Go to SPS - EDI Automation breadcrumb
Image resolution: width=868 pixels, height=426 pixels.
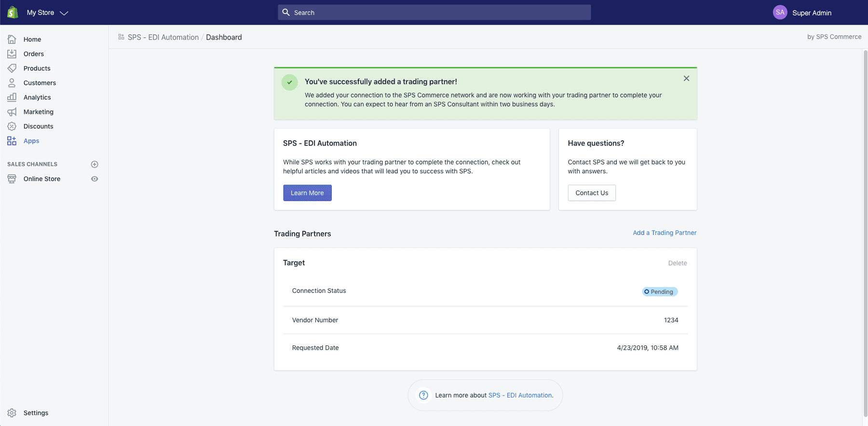point(163,37)
